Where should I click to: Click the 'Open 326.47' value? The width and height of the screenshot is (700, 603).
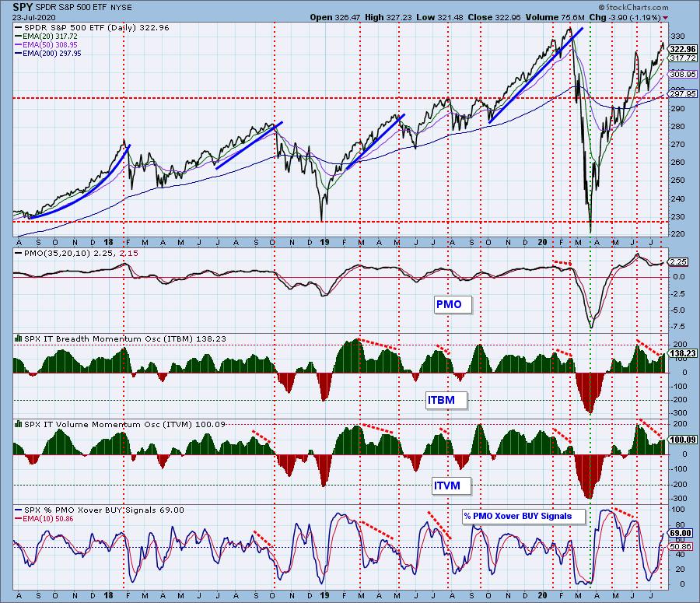334,17
